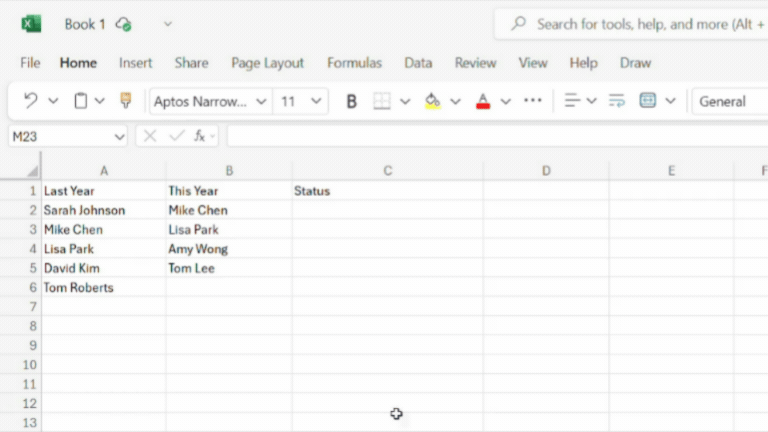Viewport: 768px width, 432px height.
Task: Focus the Search for tools and help box
Action: (632, 24)
